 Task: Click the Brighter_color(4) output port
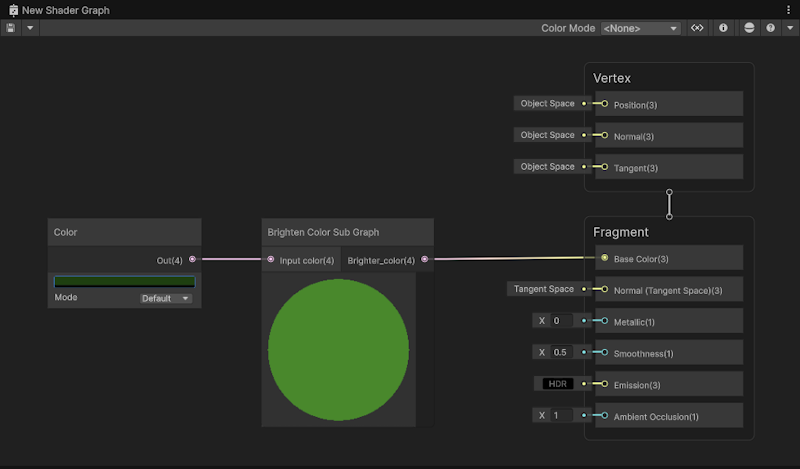pyautogui.click(x=425, y=260)
